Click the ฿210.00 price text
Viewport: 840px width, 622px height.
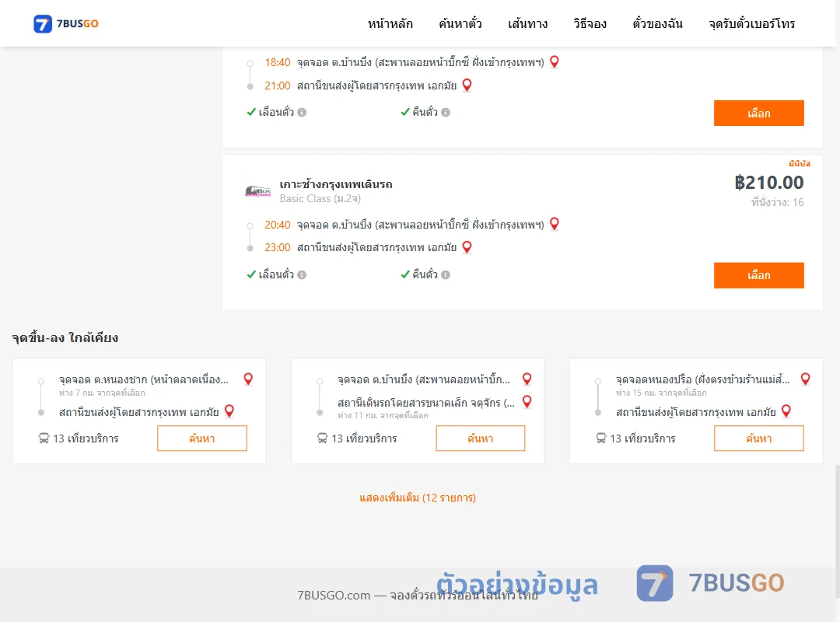click(768, 183)
